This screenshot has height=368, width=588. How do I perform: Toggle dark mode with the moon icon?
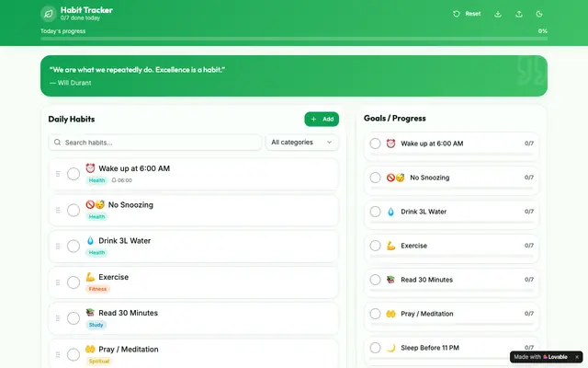539,15
